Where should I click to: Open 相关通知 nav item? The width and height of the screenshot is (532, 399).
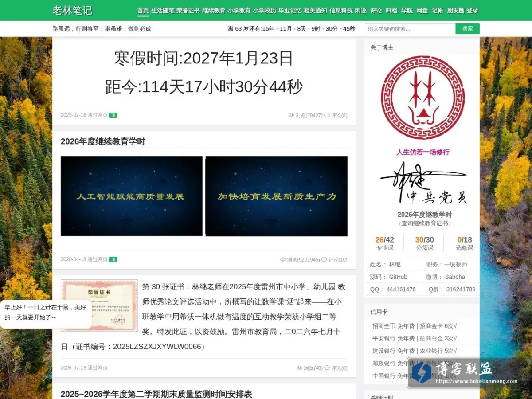(x=315, y=11)
